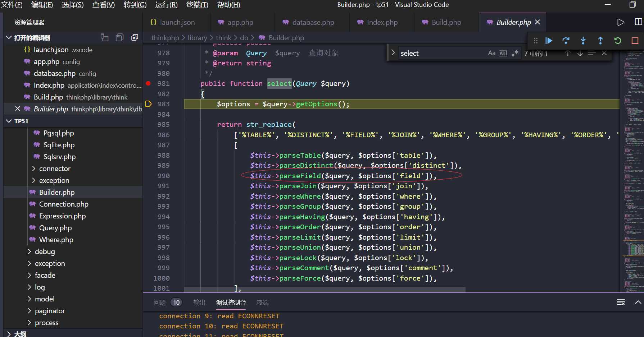Open the 终端(T) menu
The height and width of the screenshot is (337, 644).
197,5
